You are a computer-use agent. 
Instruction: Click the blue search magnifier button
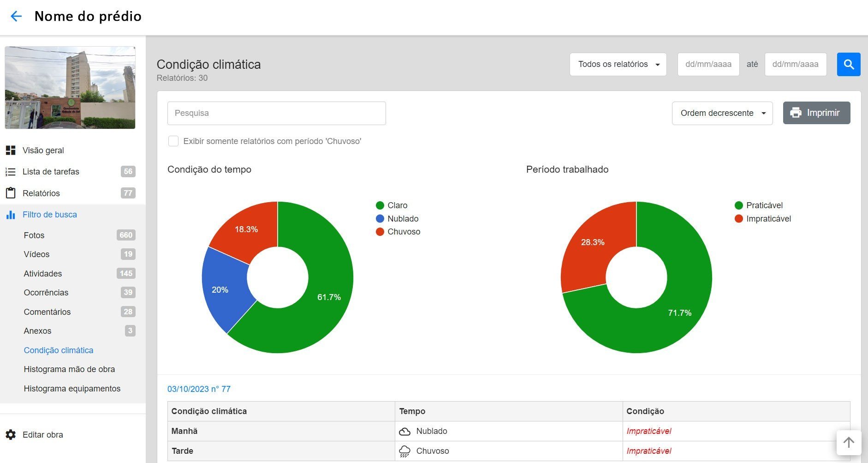pyautogui.click(x=849, y=64)
